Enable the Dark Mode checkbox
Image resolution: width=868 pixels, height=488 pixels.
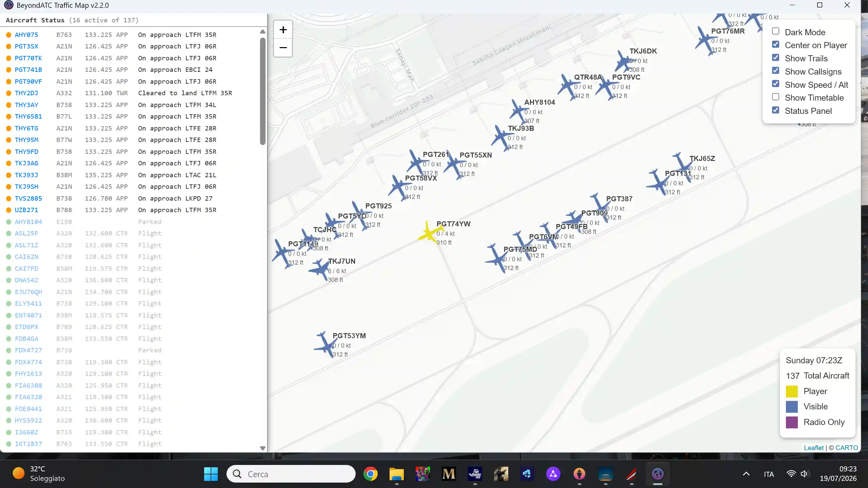tap(775, 31)
